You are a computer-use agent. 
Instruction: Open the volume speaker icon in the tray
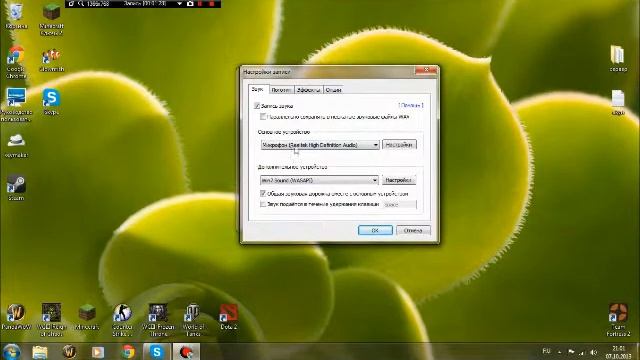click(x=594, y=352)
